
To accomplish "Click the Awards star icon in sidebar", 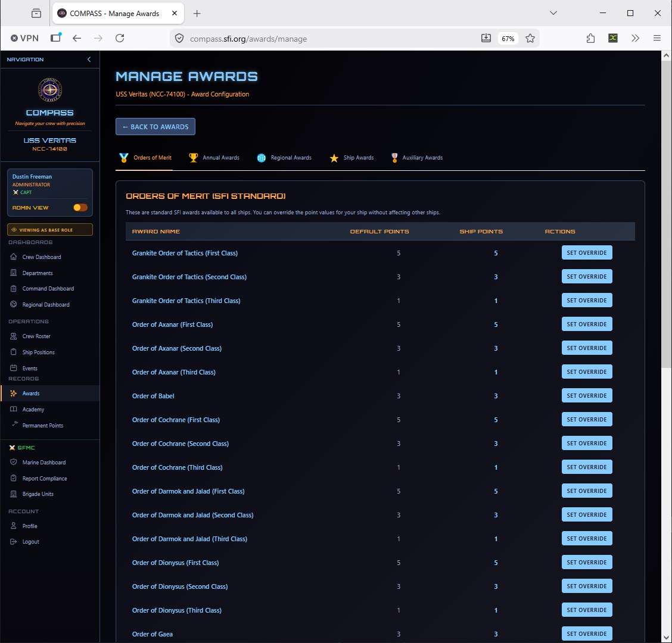I will click(x=13, y=394).
